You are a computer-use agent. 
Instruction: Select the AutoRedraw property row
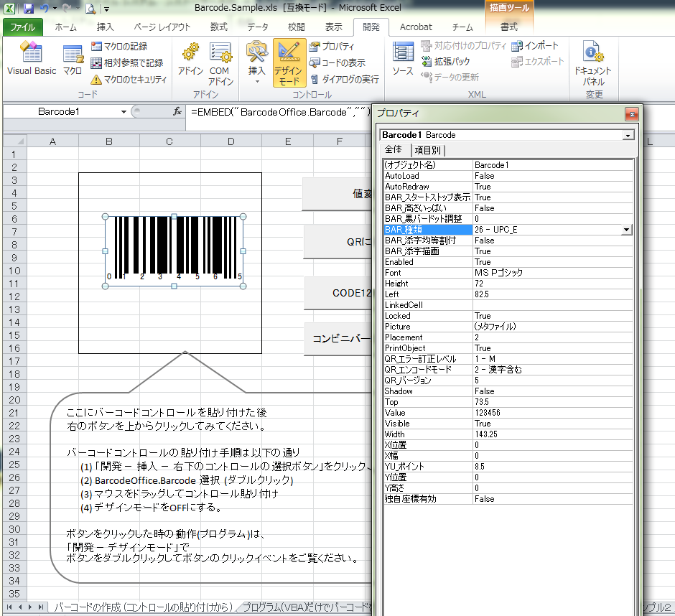pos(508,187)
